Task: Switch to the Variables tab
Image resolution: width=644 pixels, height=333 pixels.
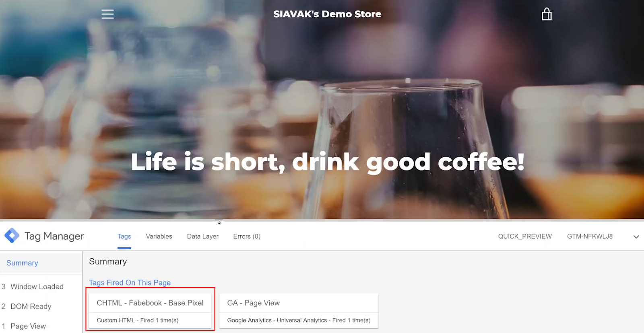Action: pyautogui.click(x=159, y=236)
